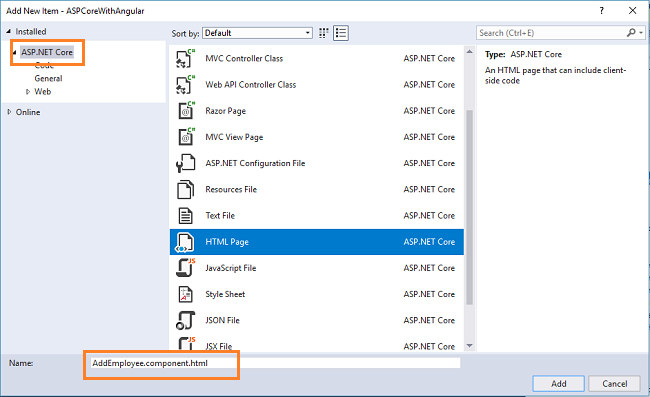Switch to small icons list view
This screenshot has height=397, width=650.
click(x=341, y=33)
